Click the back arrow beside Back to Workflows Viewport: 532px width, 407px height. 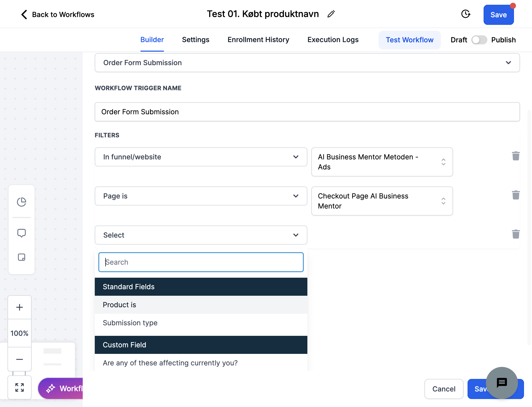(24, 15)
